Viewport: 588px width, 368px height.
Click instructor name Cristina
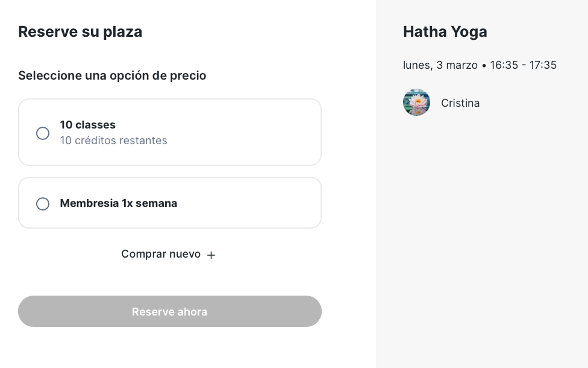[460, 103]
